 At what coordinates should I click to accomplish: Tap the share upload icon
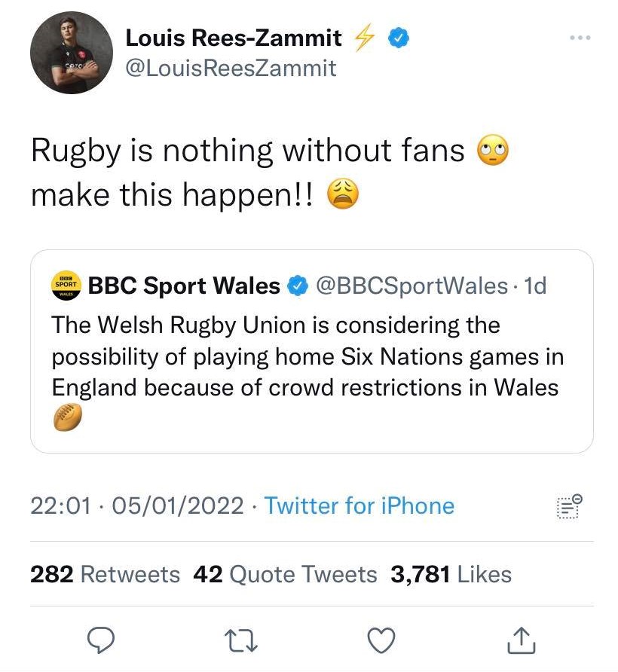click(x=521, y=640)
